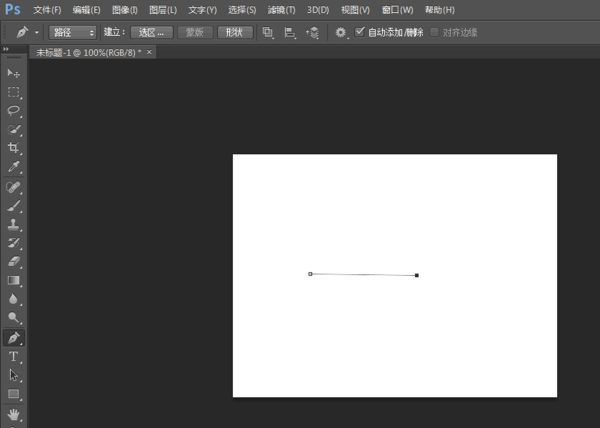The height and width of the screenshot is (428, 600).
Task: Open the 滤镜(T) menu
Action: click(281, 10)
